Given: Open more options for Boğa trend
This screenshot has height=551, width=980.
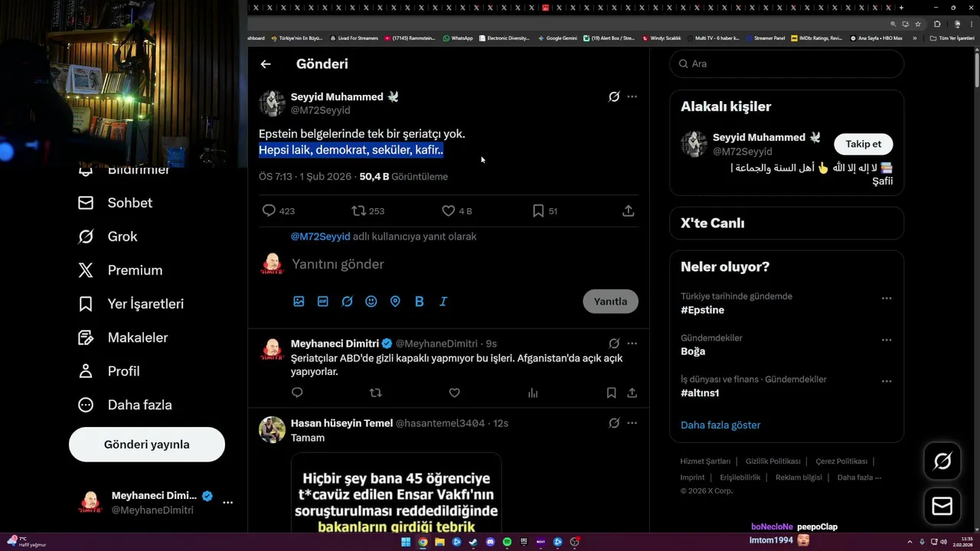Looking at the screenshot, I should click(887, 340).
